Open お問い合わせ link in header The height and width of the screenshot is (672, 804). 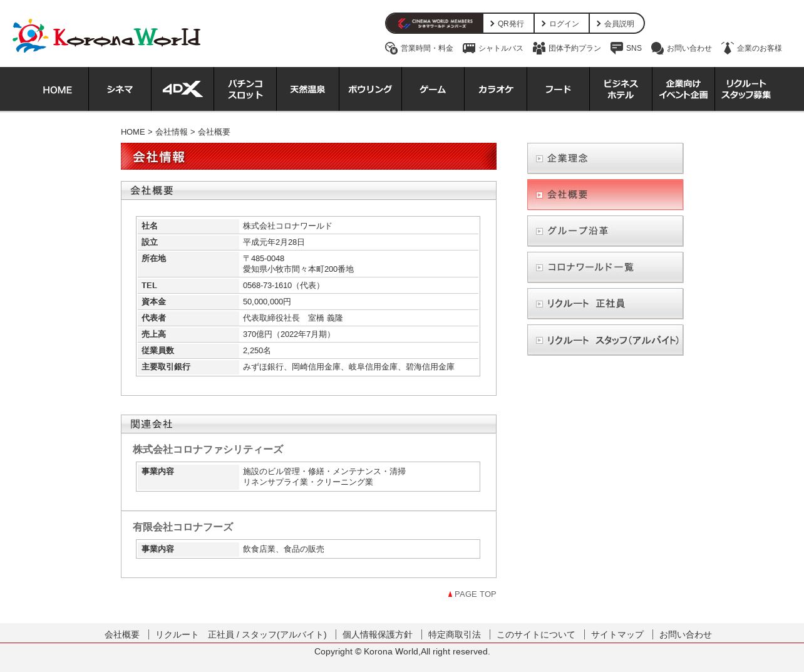point(689,48)
